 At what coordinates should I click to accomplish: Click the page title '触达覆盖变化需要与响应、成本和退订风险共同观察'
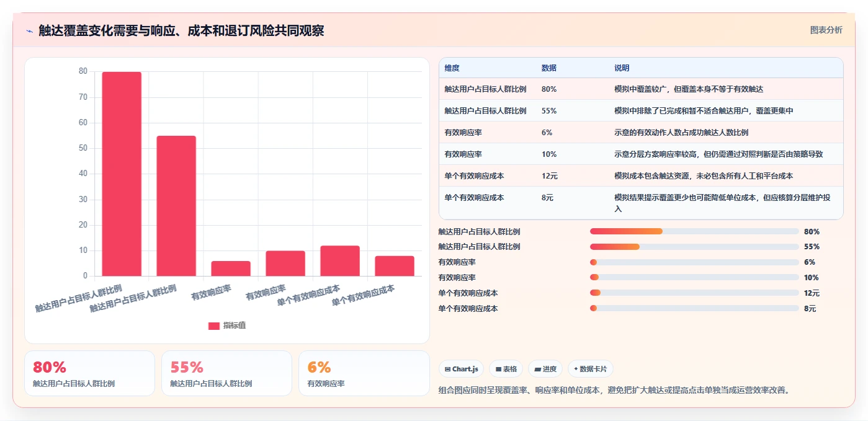(181, 31)
